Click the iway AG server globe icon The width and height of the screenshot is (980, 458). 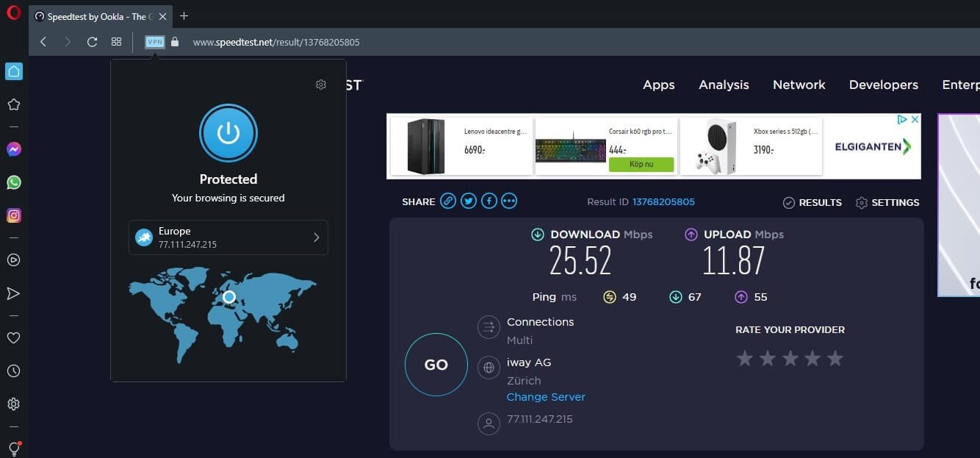(x=489, y=368)
